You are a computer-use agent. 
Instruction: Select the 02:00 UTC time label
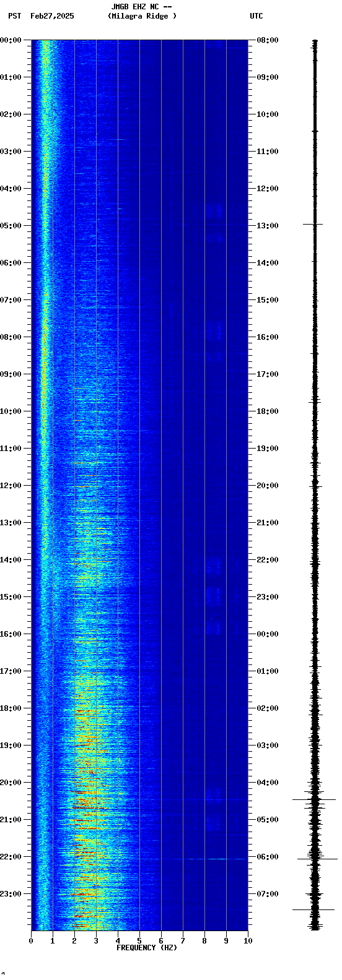[x=268, y=708]
